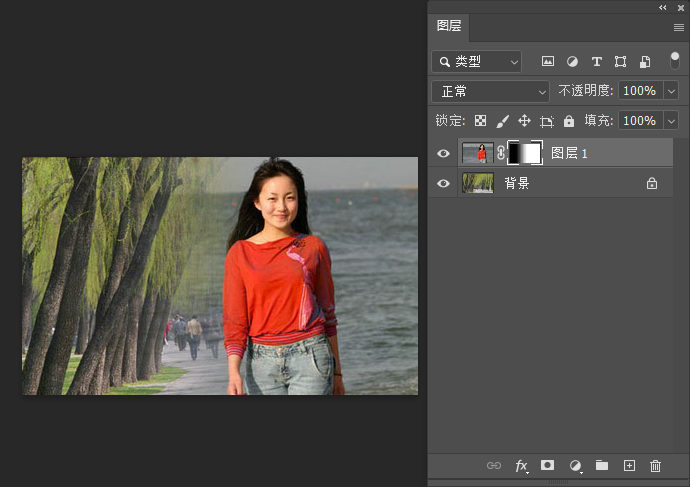Select the 图层 1 gradient mask thumbnail
Viewport: 690px width, 487px height.
[x=525, y=153]
